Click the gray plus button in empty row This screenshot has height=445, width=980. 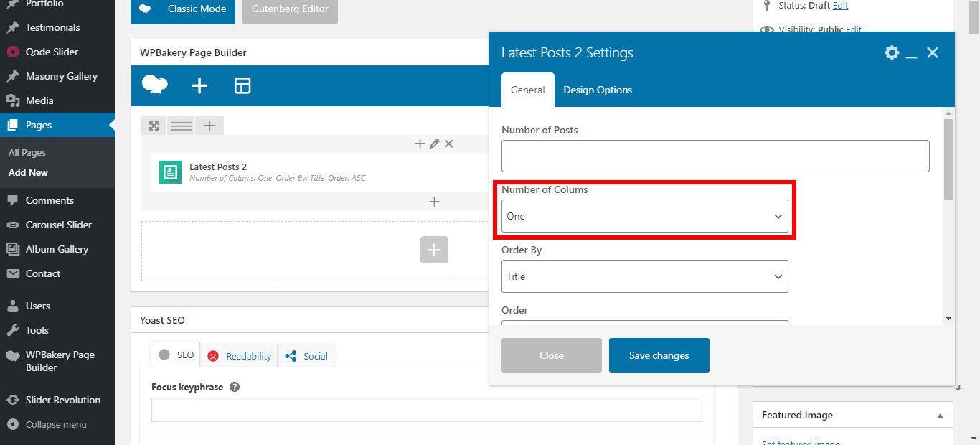click(434, 250)
